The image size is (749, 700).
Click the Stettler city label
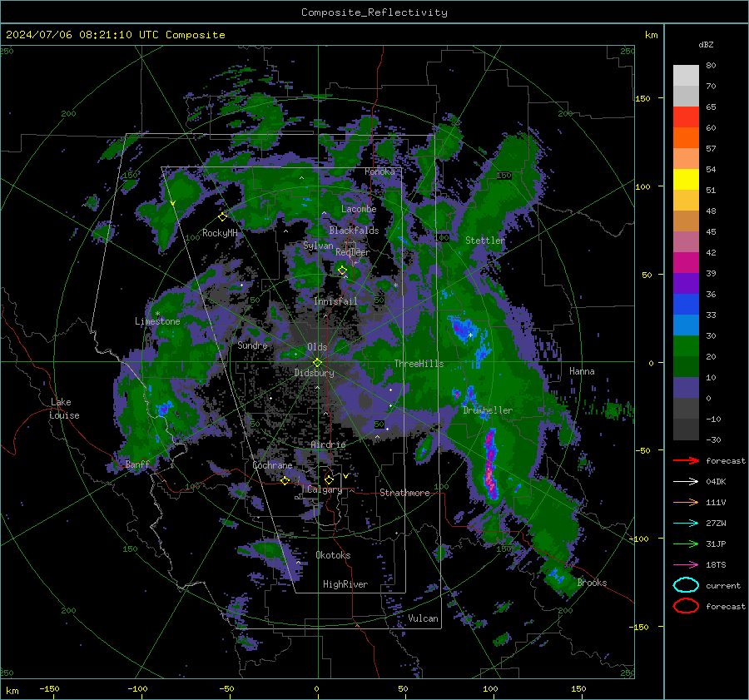pos(485,241)
